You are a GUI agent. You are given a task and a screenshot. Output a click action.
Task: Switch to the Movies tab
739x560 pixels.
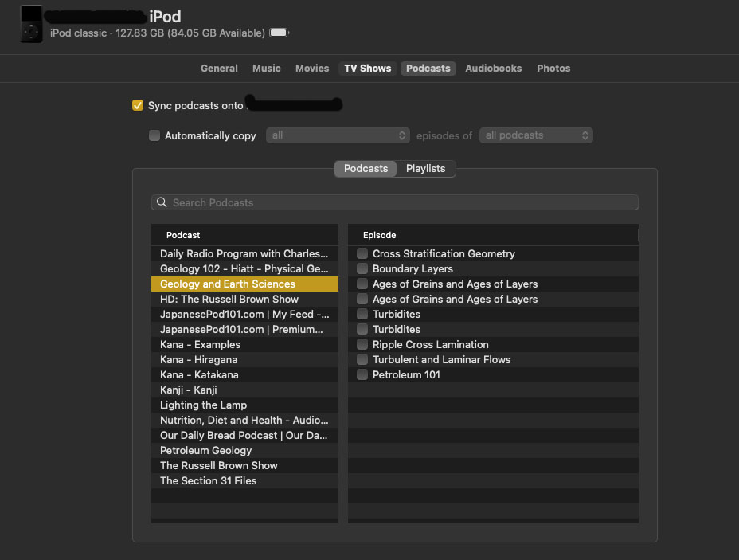pos(312,69)
